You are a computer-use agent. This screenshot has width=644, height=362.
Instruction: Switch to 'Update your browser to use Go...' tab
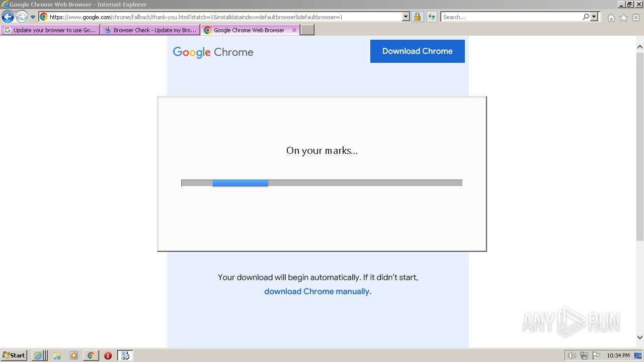click(50, 30)
